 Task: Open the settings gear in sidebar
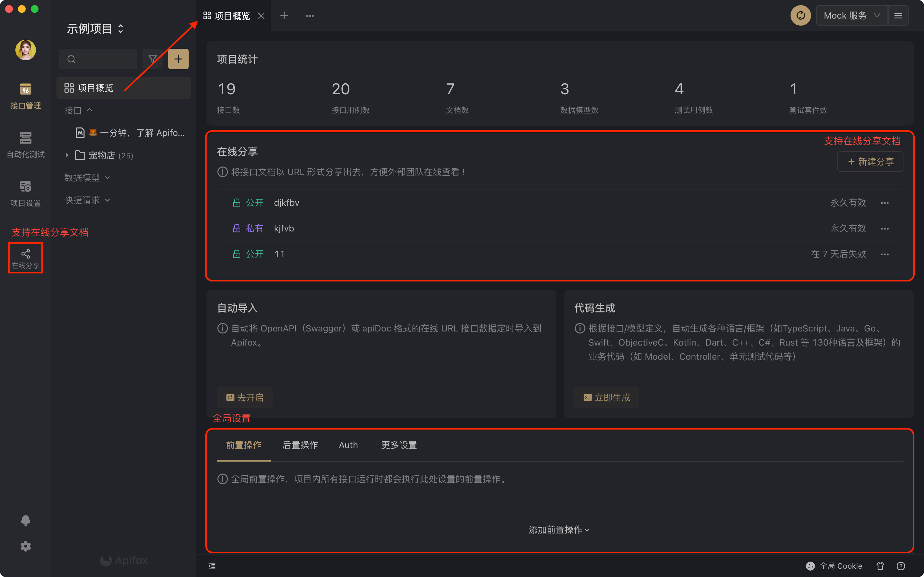[26, 546]
